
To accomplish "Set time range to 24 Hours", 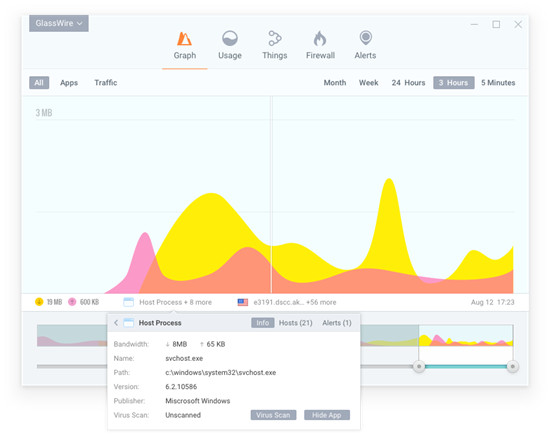I will (x=408, y=83).
